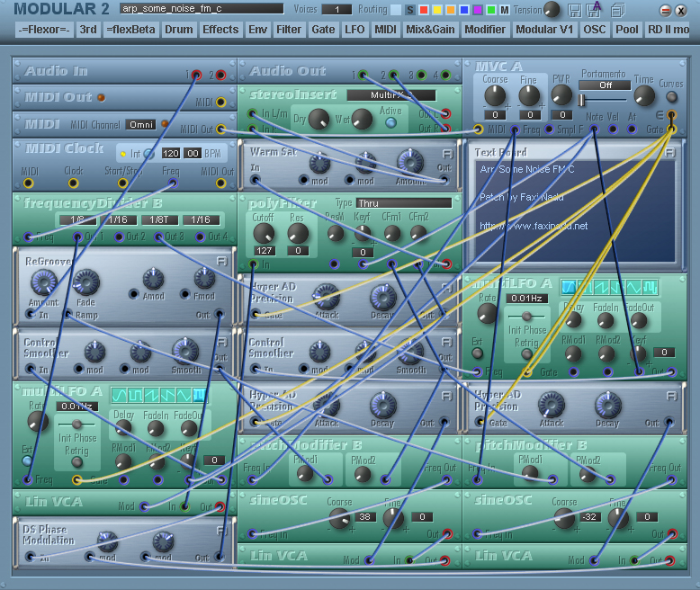Click frequencyDivider B Out 4 jack
Image resolution: width=700 pixels, height=590 pixels.
(201, 237)
